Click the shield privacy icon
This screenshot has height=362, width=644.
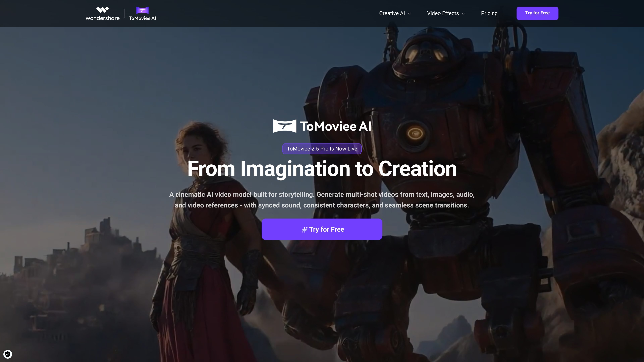pos(8,354)
